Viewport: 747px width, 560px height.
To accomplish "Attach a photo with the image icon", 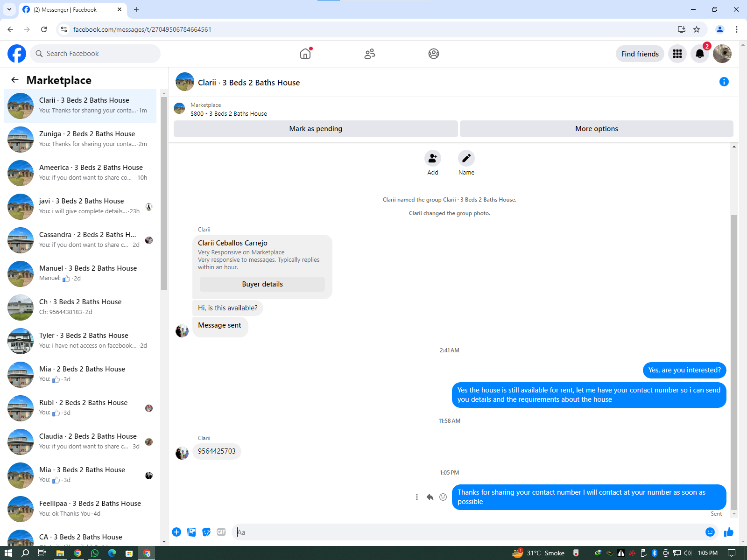I will tap(191, 532).
